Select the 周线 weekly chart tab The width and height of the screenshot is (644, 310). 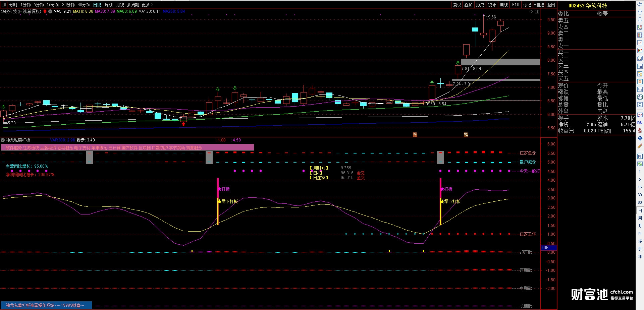click(109, 5)
